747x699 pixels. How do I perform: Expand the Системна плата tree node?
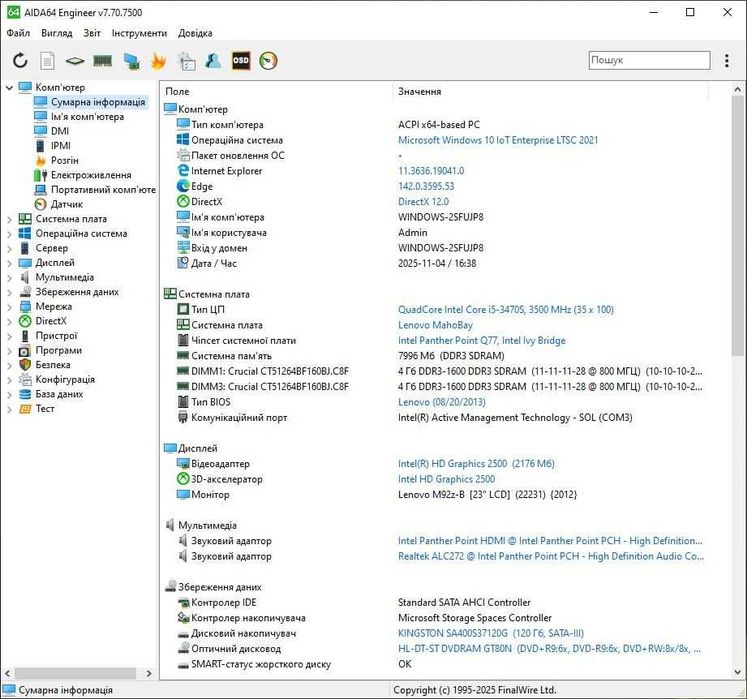(9, 219)
